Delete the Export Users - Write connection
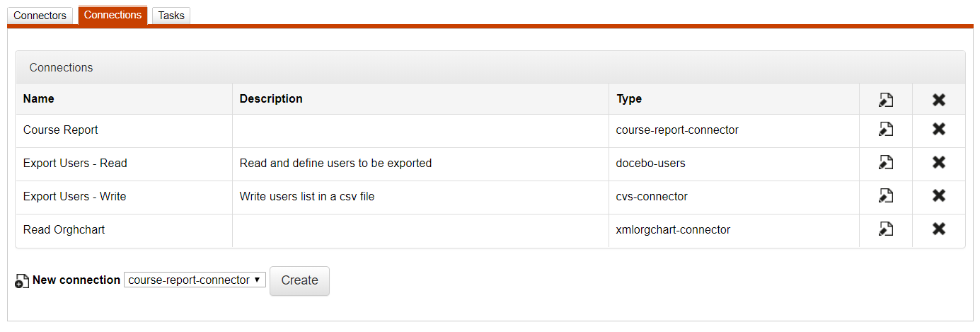 pyautogui.click(x=939, y=196)
